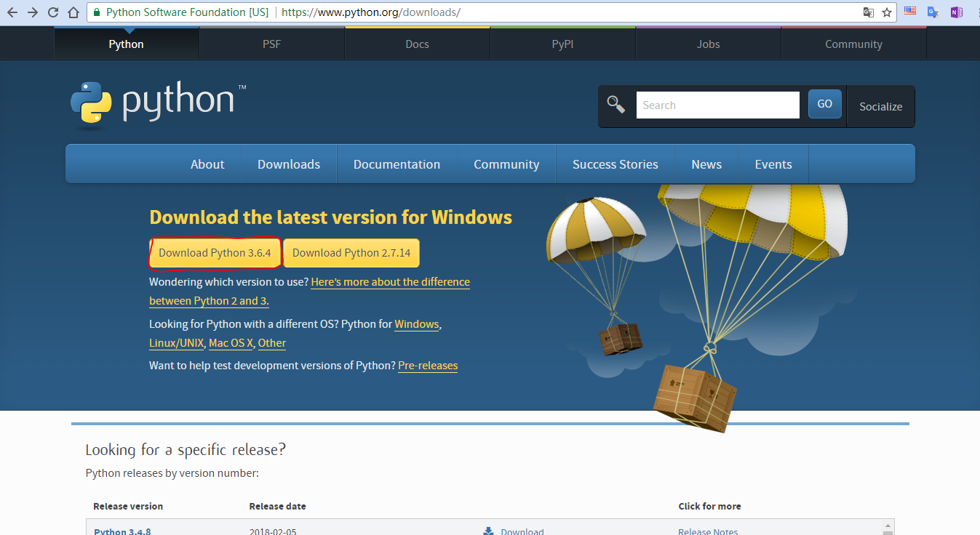Image resolution: width=980 pixels, height=535 pixels.
Task: Click 'Looking for a specific release?' heading
Action: [x=186, y=450]
